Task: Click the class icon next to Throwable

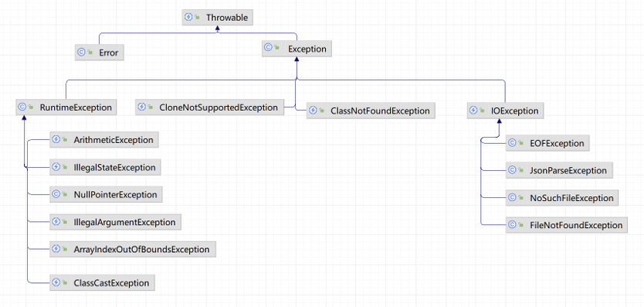Action: [188, 17]
